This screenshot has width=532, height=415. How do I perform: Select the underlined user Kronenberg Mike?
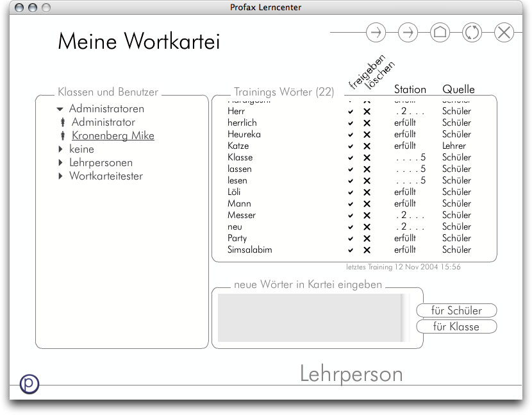tap(113, 135)
